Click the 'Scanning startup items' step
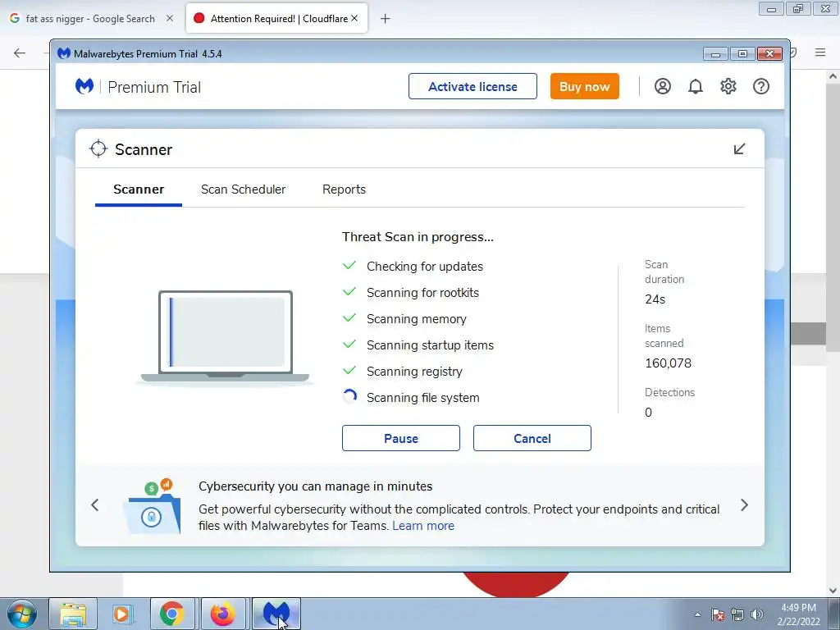 (x=430, y=345)
